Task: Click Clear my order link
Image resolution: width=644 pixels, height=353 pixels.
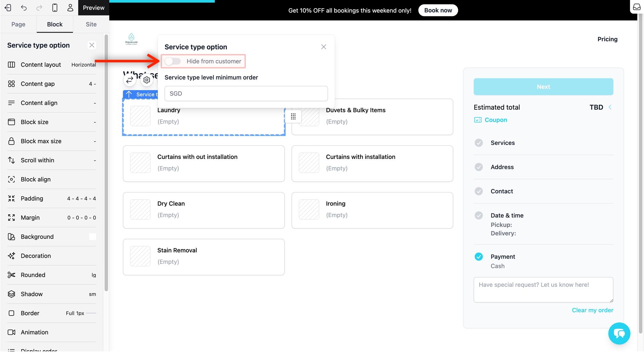Action: pyautogui.click(x=592, y=310)
